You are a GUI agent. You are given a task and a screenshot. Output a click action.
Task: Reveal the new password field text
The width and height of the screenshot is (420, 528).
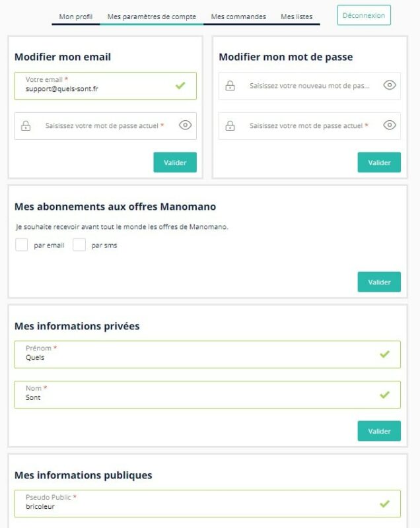click(x=390, y=85)
